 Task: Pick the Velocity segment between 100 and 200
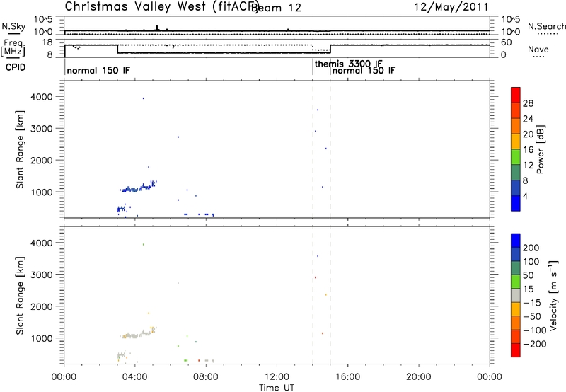point(516,254)
